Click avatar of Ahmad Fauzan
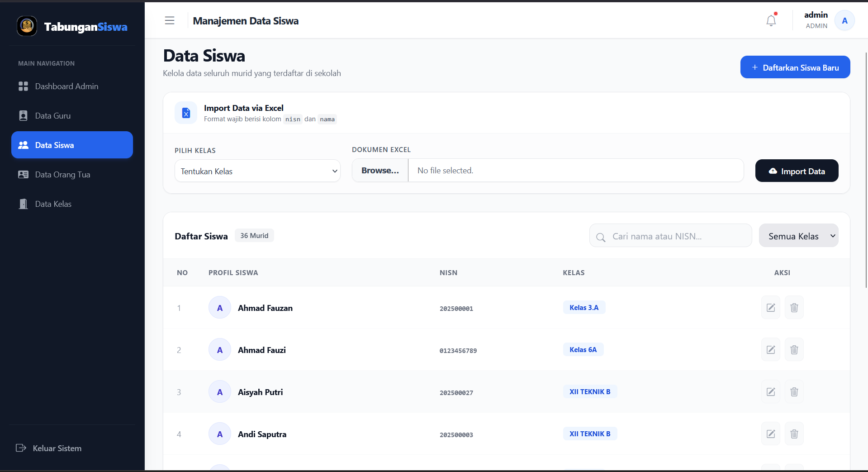Screen dimensions: 868x472 tap(220, 308)
